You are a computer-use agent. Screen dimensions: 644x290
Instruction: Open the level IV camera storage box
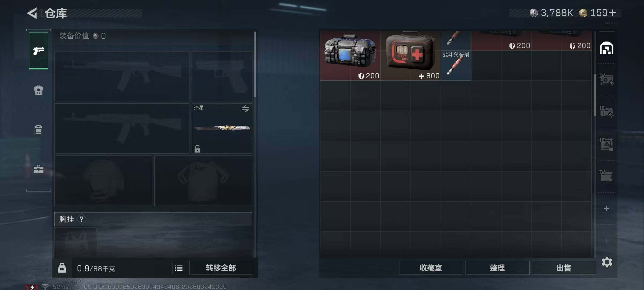[606, 79]
